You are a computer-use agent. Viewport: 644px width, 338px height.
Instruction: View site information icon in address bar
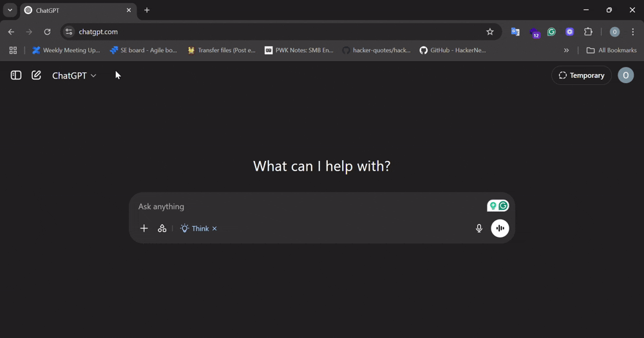tap(69, 32)
